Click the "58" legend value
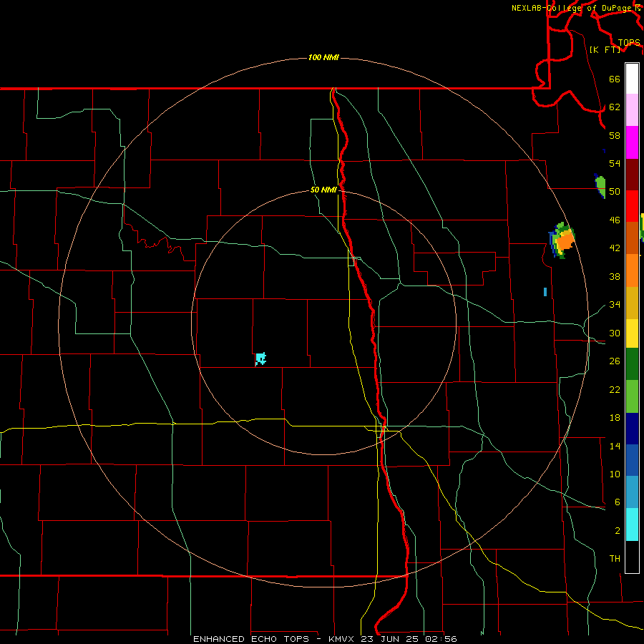Screen dimensions: 644x644 click(615, 135)
